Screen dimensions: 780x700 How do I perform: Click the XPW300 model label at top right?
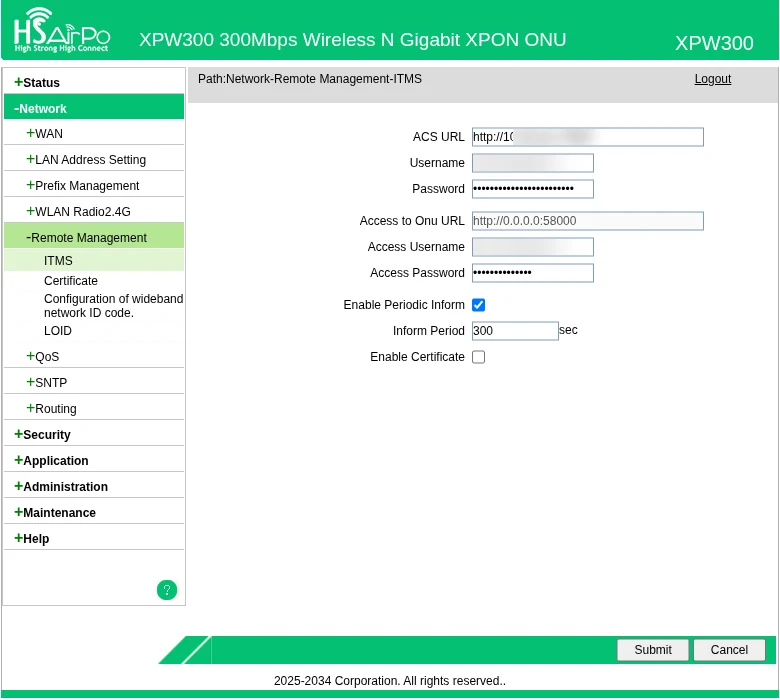[x=714, y=43]
